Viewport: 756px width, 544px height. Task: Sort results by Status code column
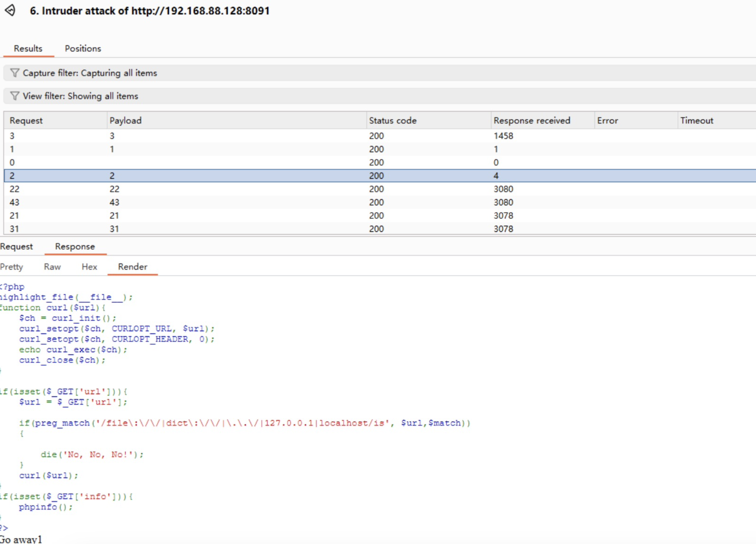pyautogui.click(x=392, y=120)
